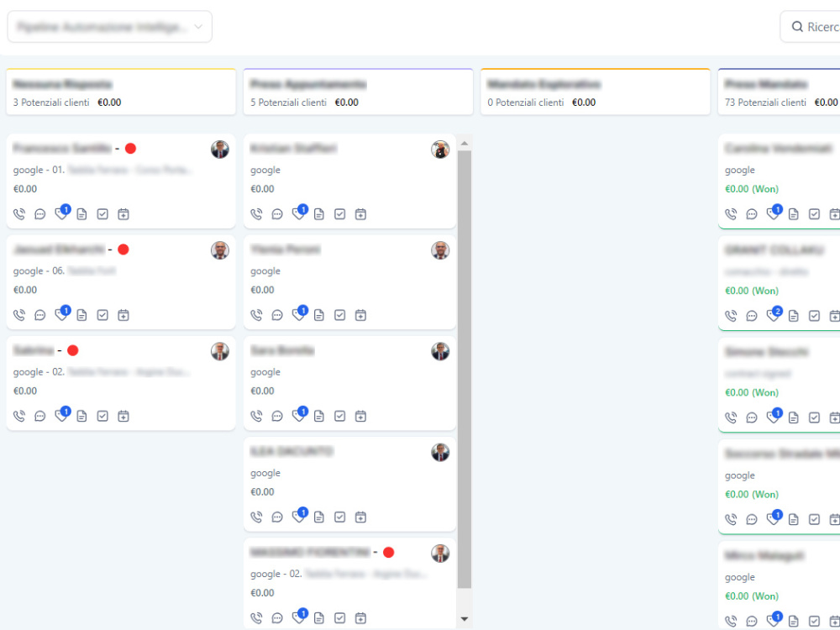Open notes on the google - 01. card
The image size is (840, 630).
coord(81,214)
